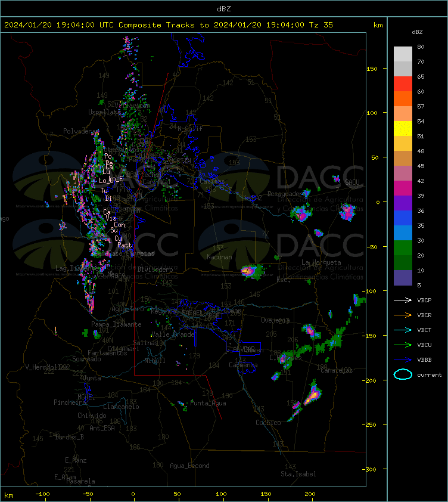
Task: Click the green VBCU arrow in legend
Action: coord(403,345)
